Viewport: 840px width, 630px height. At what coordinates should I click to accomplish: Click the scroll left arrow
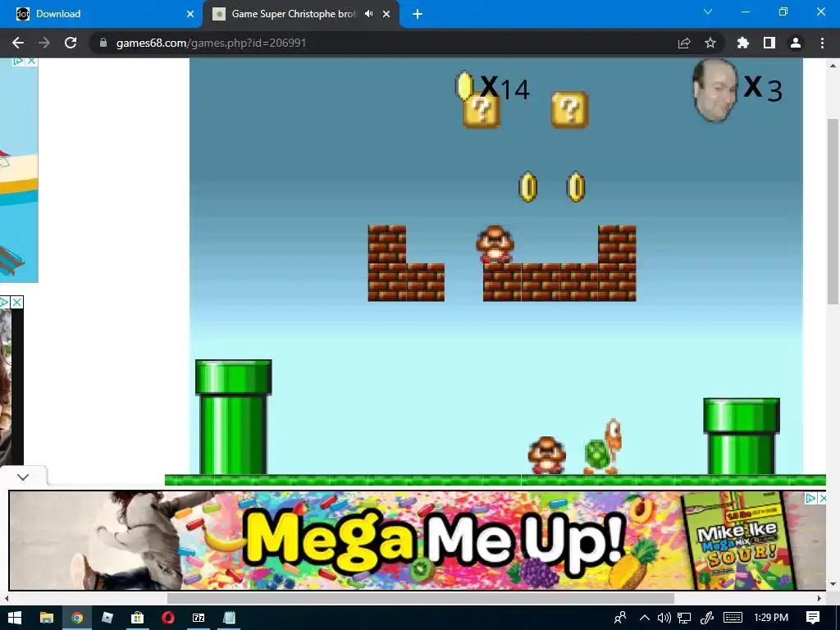pos(7,598)
